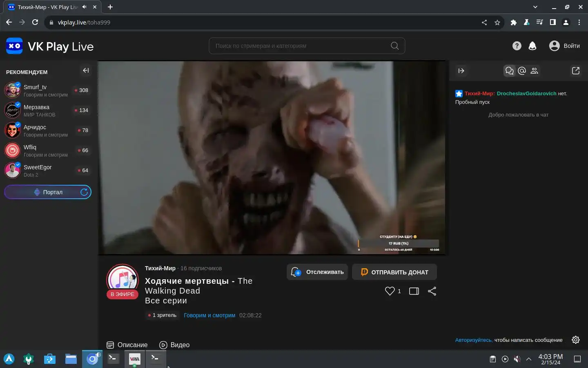Click the Войти login button
Image resolution: width=588 pixels, height=368 pixels.
[564, 46]
